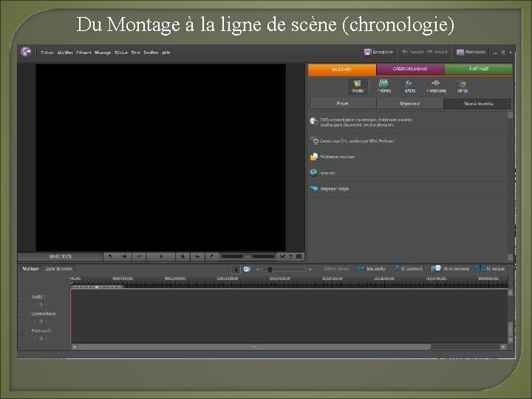Click Aj. marque de menu button
The image size is (532, 399).
pos(450,269)
